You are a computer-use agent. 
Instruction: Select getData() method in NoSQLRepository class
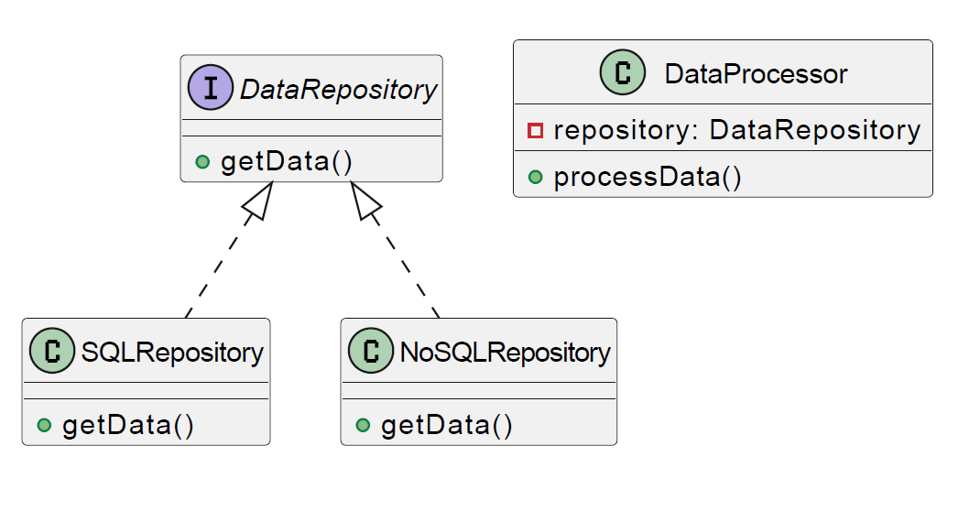click(x=447, y=426)
